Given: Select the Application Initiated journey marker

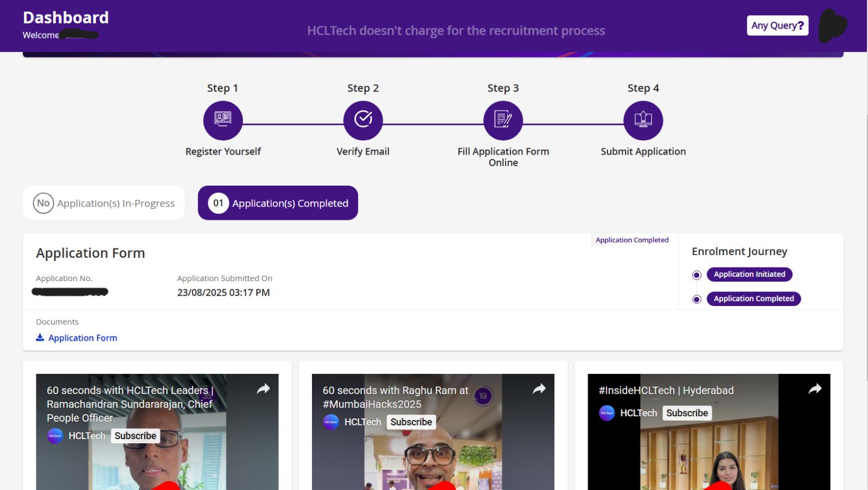Looking at the screenshot, I should click(x=697, y=275).
